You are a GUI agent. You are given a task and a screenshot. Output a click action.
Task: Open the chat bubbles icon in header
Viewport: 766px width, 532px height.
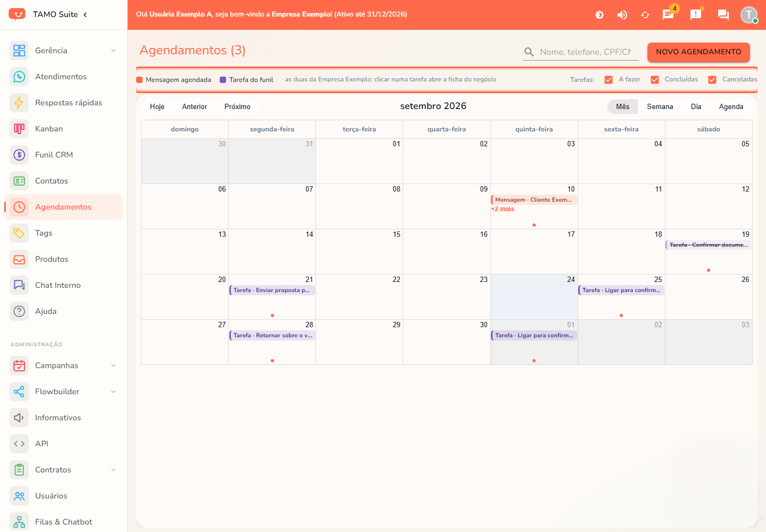[x=723, y=15]
